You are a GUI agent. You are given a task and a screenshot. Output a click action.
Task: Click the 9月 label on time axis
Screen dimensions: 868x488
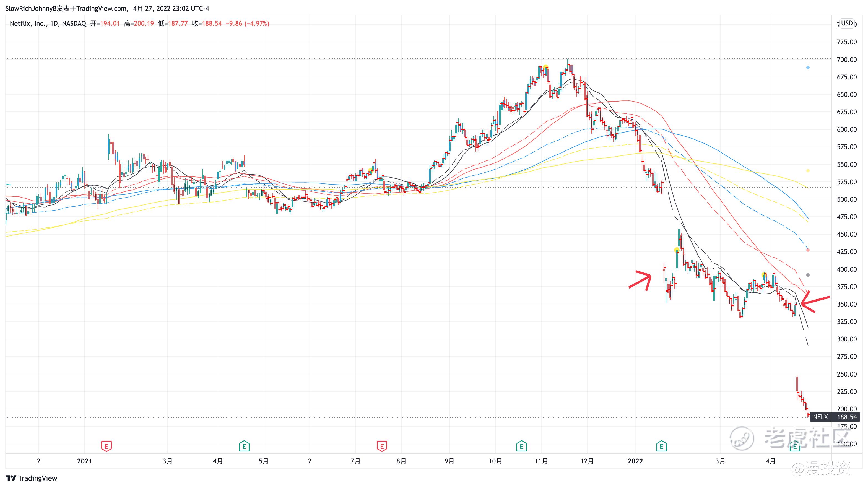(449, 461)
